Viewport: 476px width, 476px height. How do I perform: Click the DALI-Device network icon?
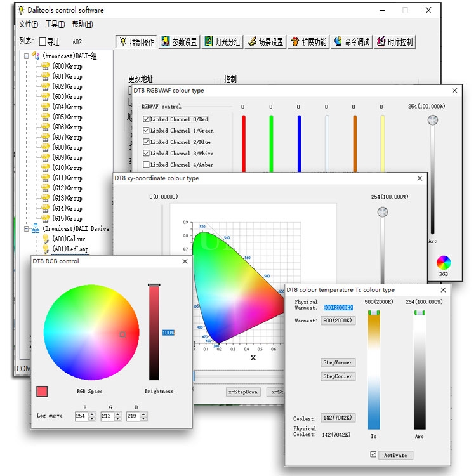[36, 228]
